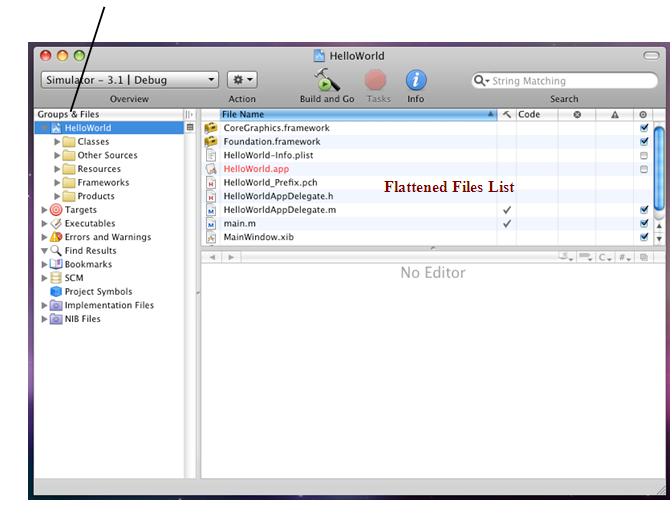Click the detail list vertical scrollbar thumb
The height and width of the screenshot is (517, 672).
tap(659, 168)
